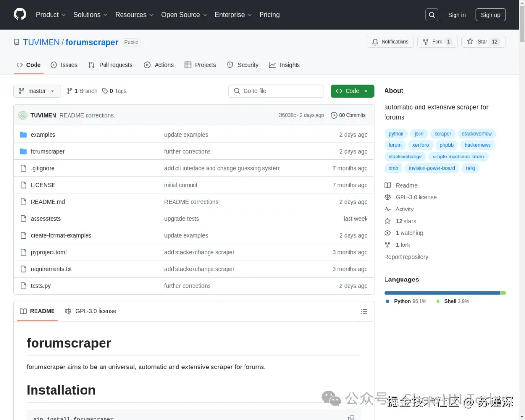Viewport: 525px width, 420px height.
Task: Switch to the Security tab
Action: 243,65
